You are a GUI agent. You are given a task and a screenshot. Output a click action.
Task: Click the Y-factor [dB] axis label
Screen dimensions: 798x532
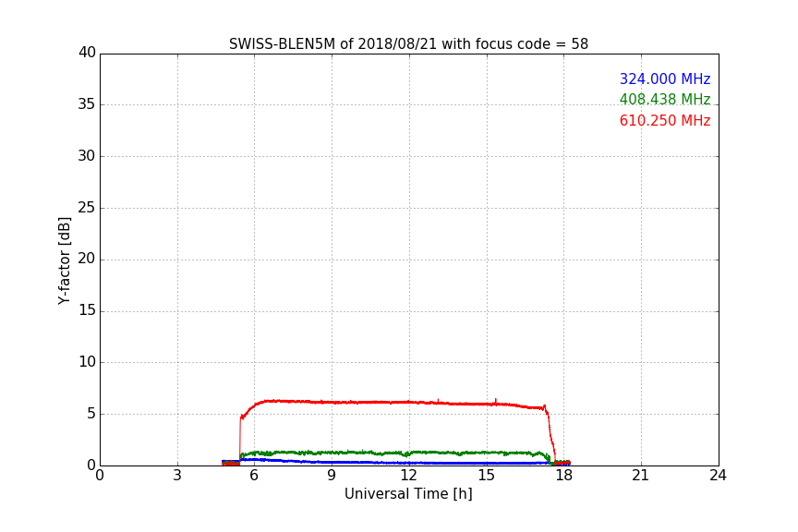(64, 260)
